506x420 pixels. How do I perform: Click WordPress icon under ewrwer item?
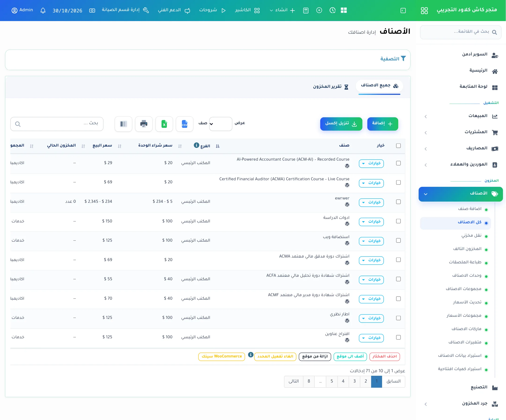point(347,204)
